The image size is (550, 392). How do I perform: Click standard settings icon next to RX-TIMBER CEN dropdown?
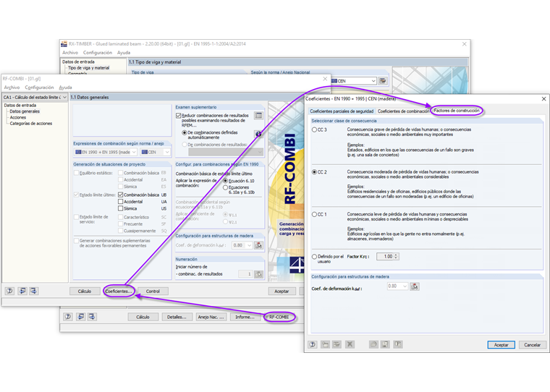point(383,81)
